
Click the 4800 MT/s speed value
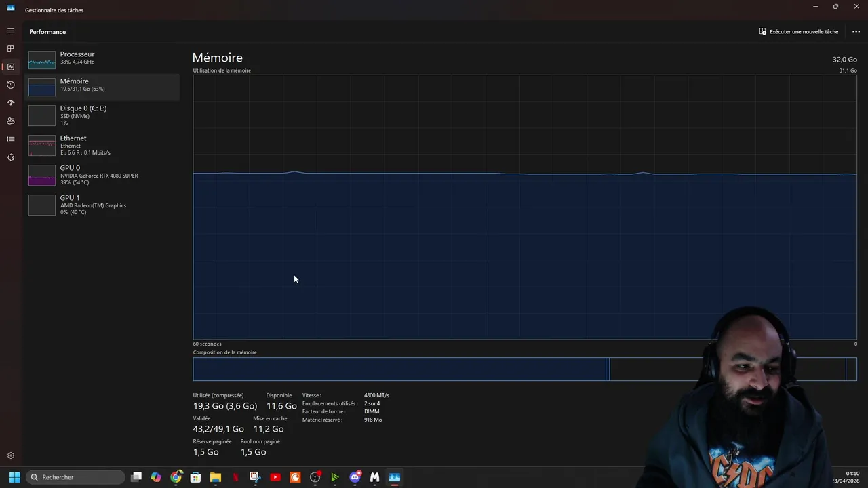pos(376,395)
